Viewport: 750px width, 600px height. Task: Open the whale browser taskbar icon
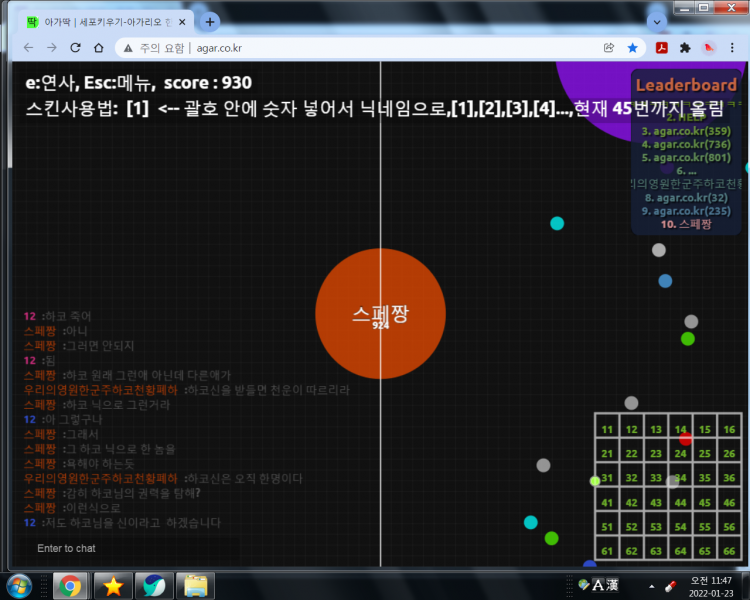pyautogui.click(x=154, y=586)
